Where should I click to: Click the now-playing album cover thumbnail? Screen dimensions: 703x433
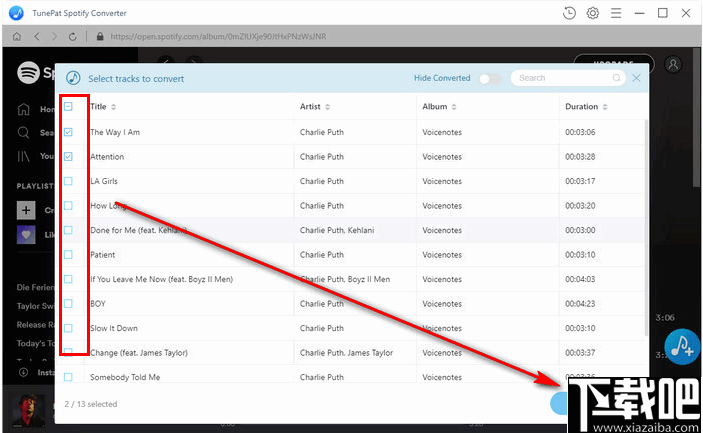28,410
